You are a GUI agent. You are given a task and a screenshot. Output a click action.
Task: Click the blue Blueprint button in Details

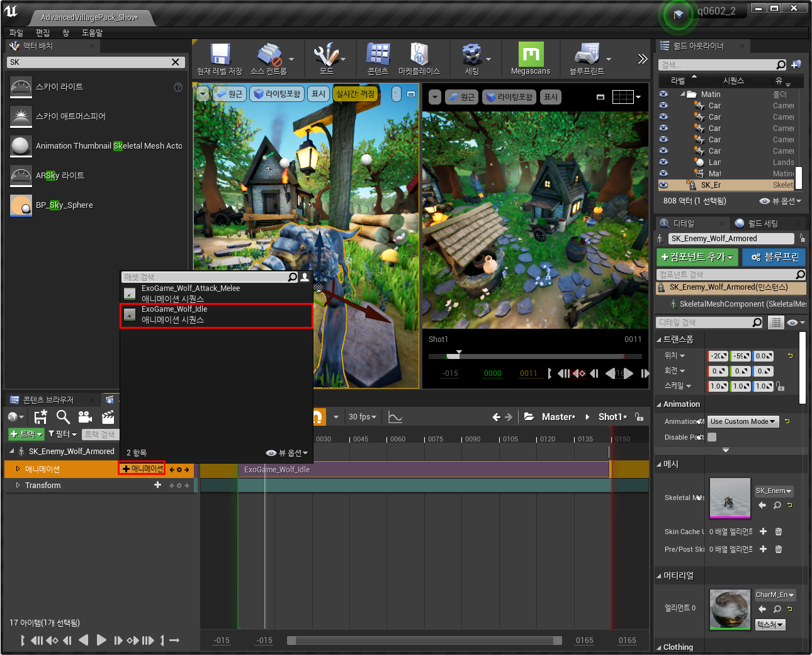pos(774,257)
